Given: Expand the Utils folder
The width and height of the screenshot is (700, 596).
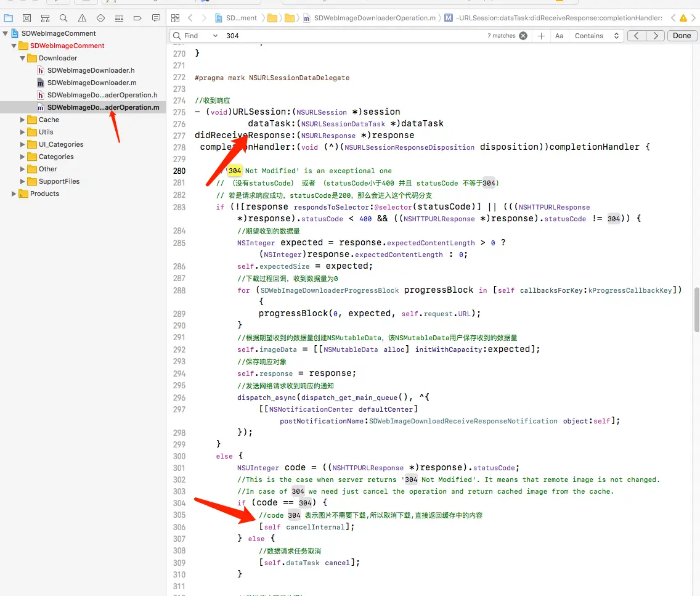Looking at the screenshot, I should [22, 132].
